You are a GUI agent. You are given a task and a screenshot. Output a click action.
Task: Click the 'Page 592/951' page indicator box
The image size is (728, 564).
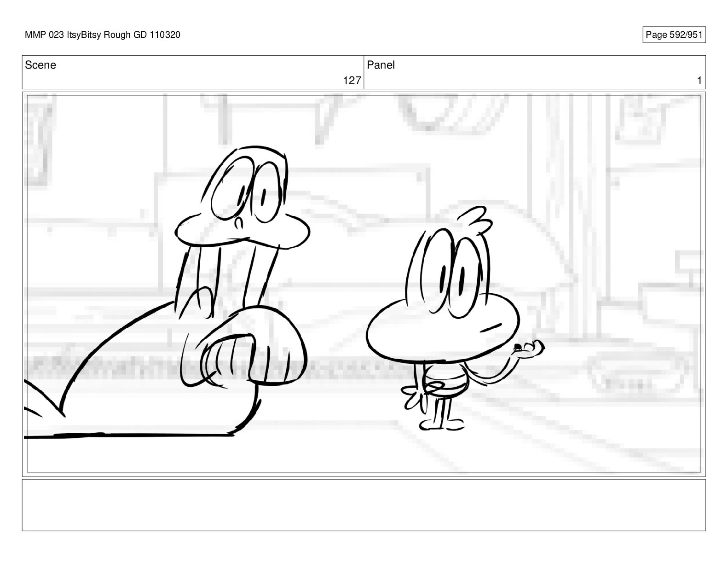pyautogui.click(x=674, y=35)
